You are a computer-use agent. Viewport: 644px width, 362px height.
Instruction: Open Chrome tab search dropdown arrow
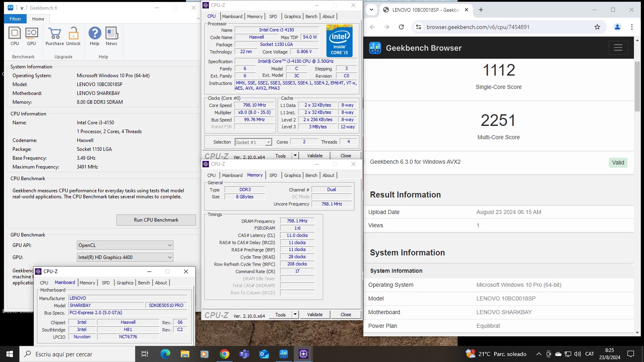(x=372, y=10)
